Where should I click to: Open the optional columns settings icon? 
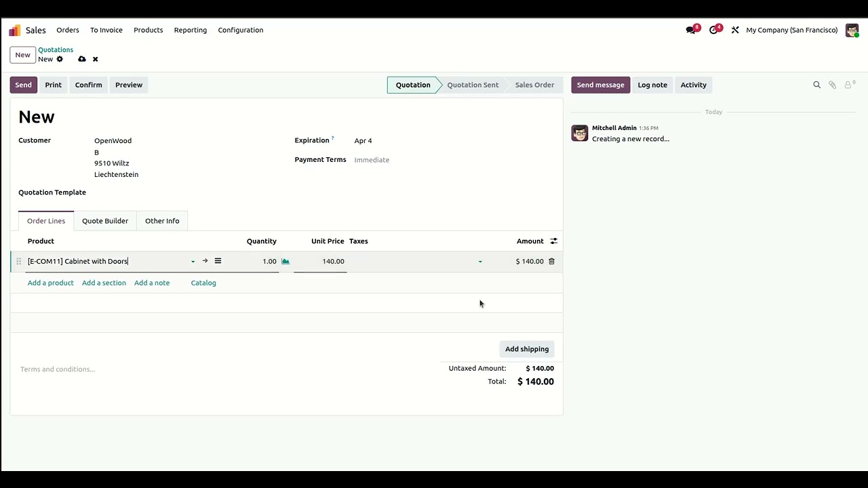[553, 241]
